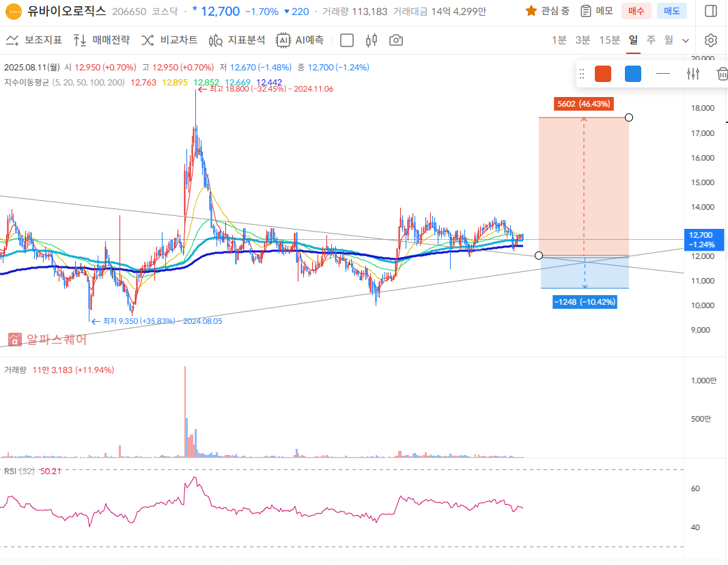The height and width of the screenshot is (565, 728).
Task: Click the 5602 (46.43%) profit label
Action: tap(584, 104)
